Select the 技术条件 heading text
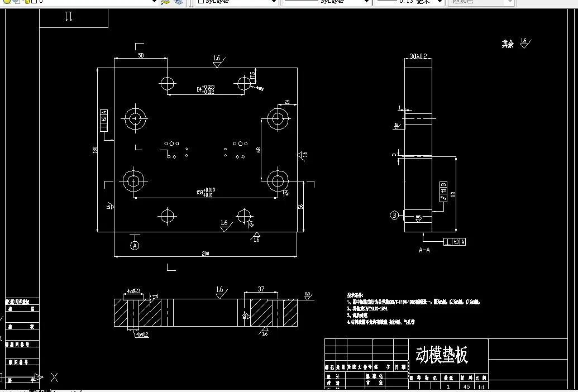 tap(355, 295)
